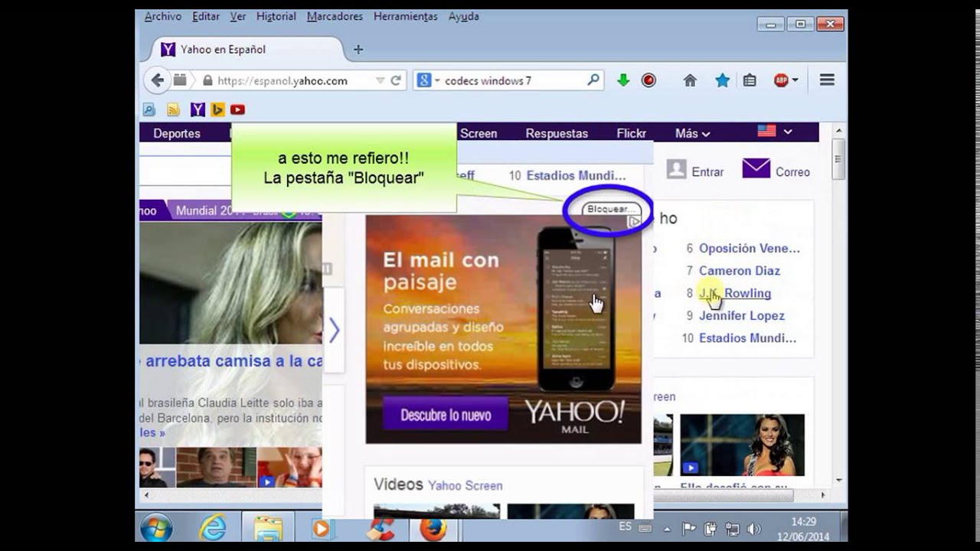Go to Deportes in Yahoo navigation
This screenshot has height=551, width=980.
(177, 133)
